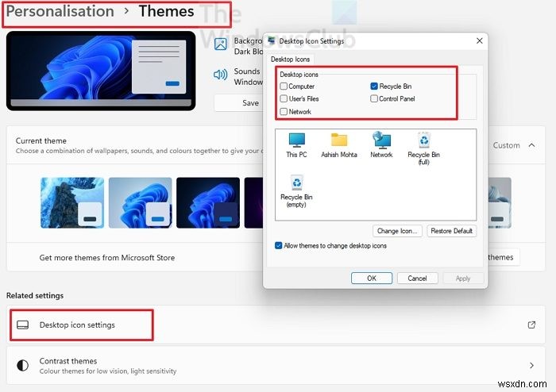Click the Contrast themes half-circle icon

pyautogui.click(x=23, y=365)
